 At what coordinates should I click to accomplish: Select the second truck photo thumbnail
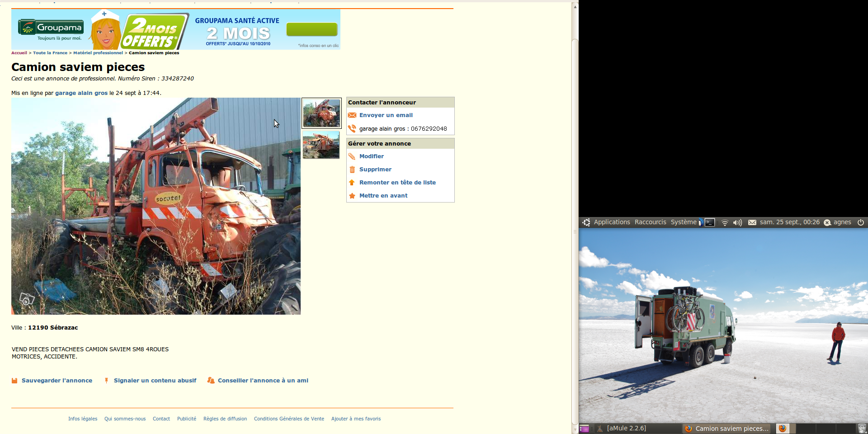click(x=321, y=145)
